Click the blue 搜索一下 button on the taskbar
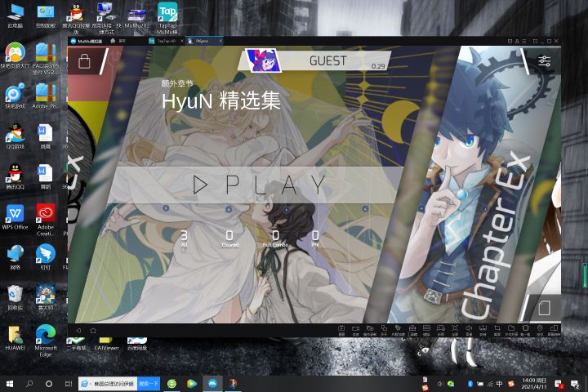The height and width of the screenshot is (392, 588). click(x=149, y=384)
